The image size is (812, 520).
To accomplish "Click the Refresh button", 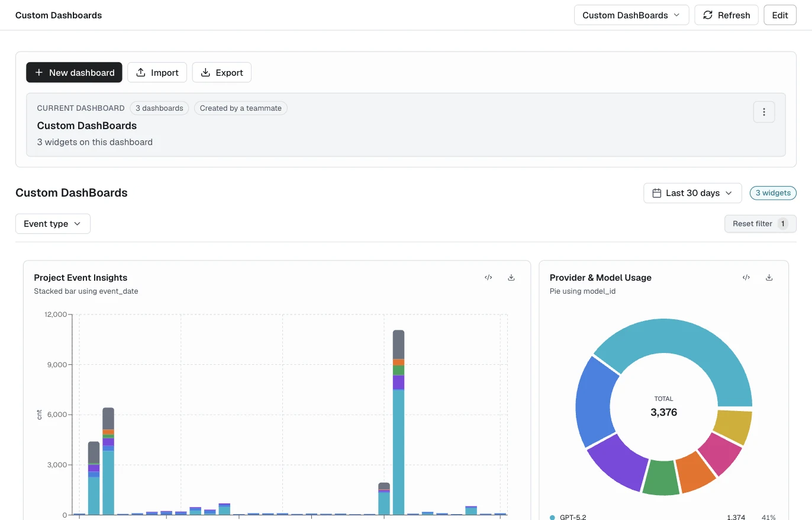I will pos(726,15).
